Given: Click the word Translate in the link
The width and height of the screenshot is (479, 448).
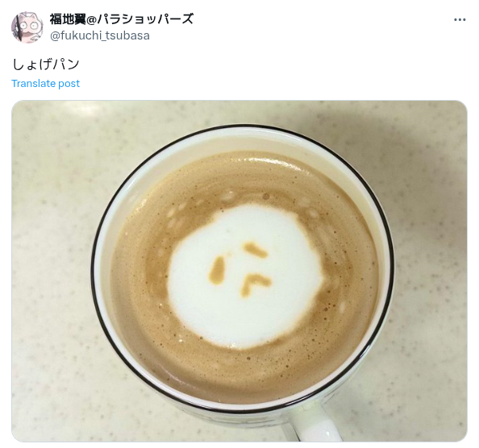Looking at the screenshot, I should coord(34,83).
